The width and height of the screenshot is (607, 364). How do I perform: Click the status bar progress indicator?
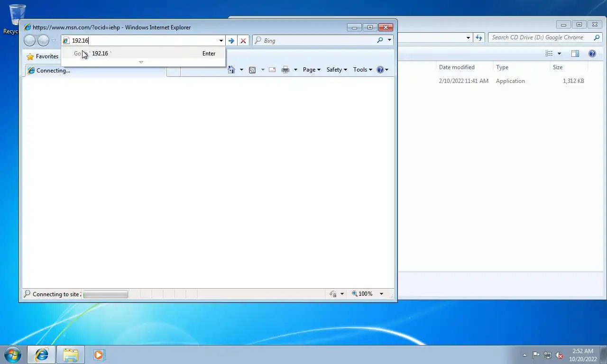105,294
